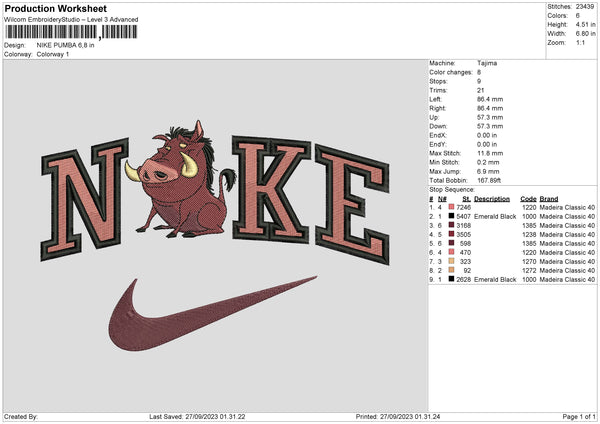Click the 'Production Worksheet' heading
The image size is (600, 424).
click(56, 8)
